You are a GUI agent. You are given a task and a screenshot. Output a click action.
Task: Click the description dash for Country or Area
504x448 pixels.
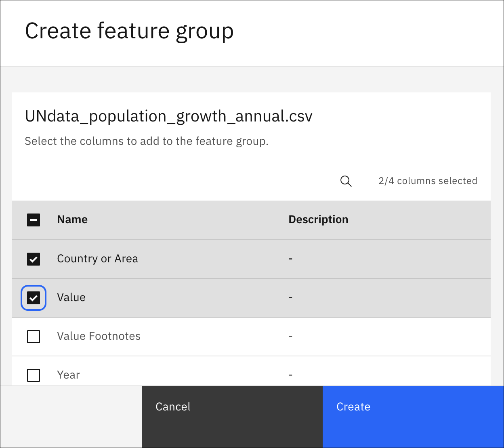click(x=291, y=259)
